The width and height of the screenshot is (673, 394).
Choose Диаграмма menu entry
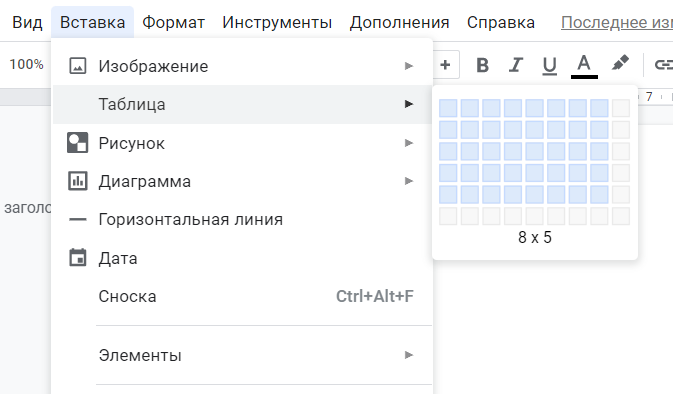coord(242,181)
